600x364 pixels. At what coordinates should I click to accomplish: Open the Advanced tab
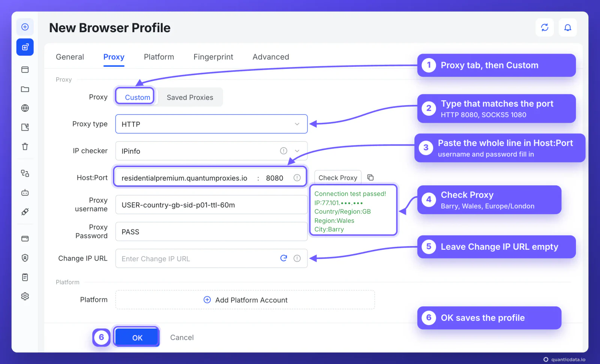click(x=271, y=57)
